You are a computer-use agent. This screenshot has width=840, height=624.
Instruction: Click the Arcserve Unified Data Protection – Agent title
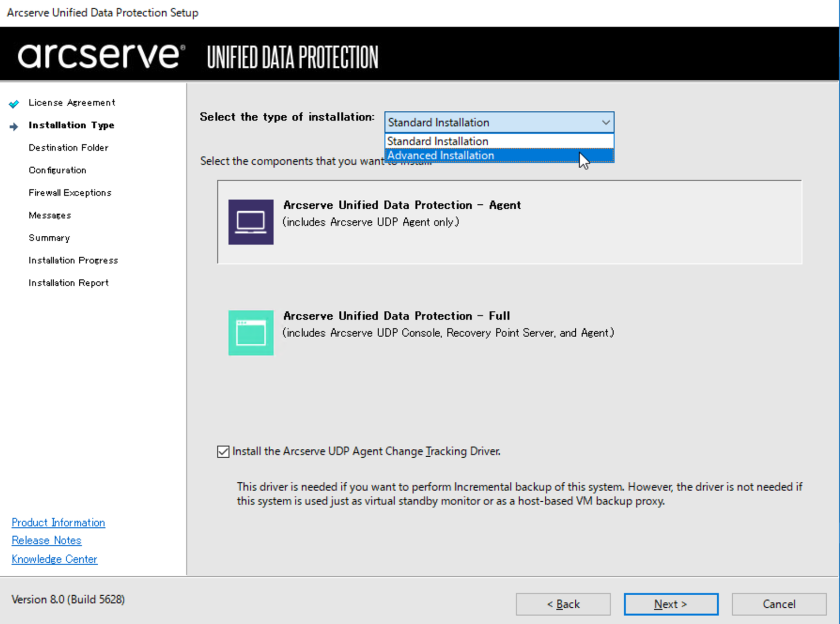point(402,205)
